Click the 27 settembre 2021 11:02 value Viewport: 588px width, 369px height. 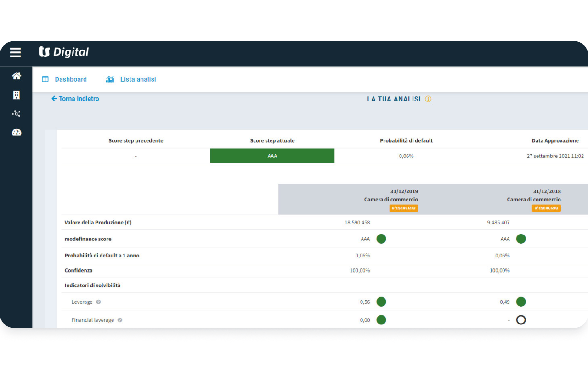[555, 156]
